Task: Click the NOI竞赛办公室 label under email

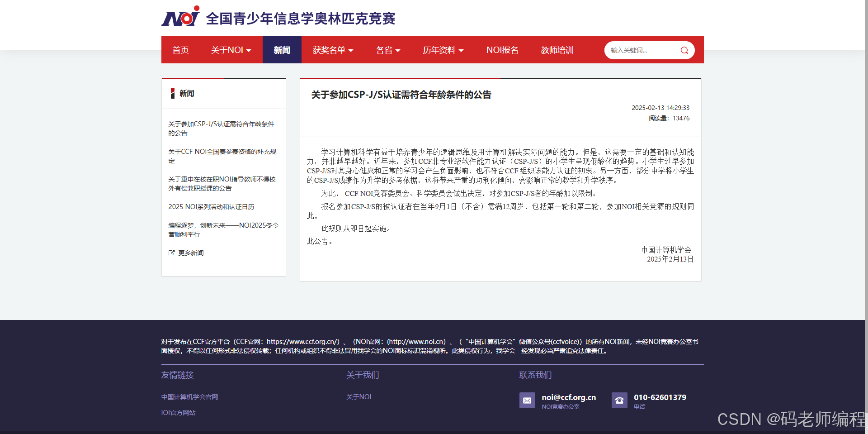Action: 561,407
